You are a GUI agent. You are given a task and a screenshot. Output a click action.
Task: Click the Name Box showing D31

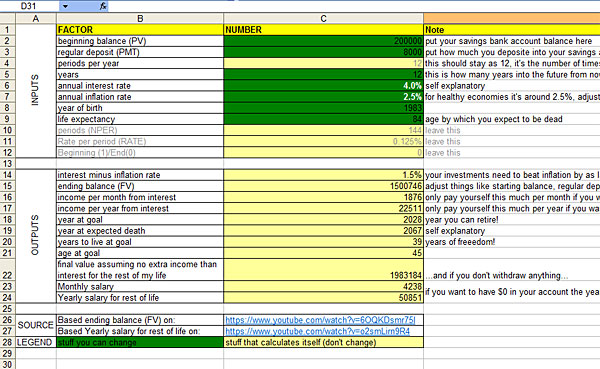coord(29,6)
